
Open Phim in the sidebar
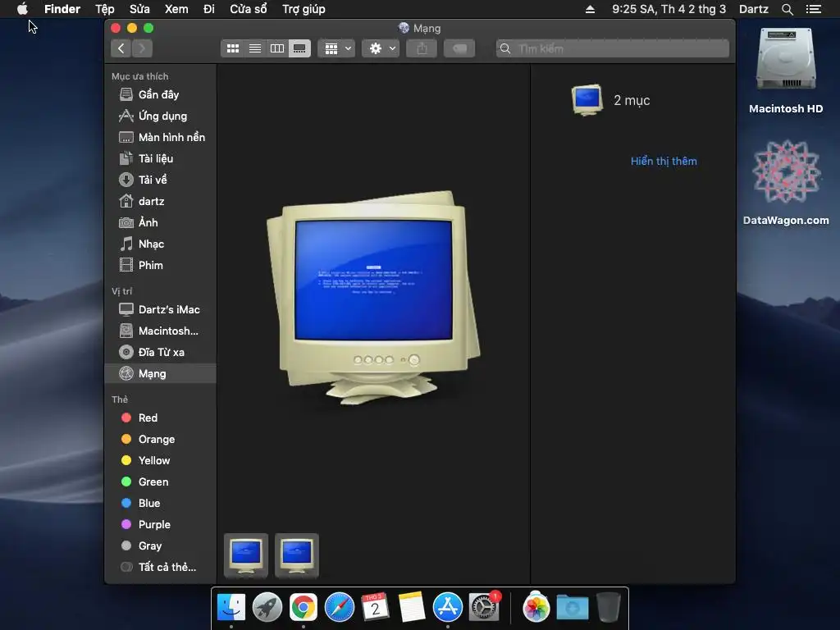tap(160, 265)
